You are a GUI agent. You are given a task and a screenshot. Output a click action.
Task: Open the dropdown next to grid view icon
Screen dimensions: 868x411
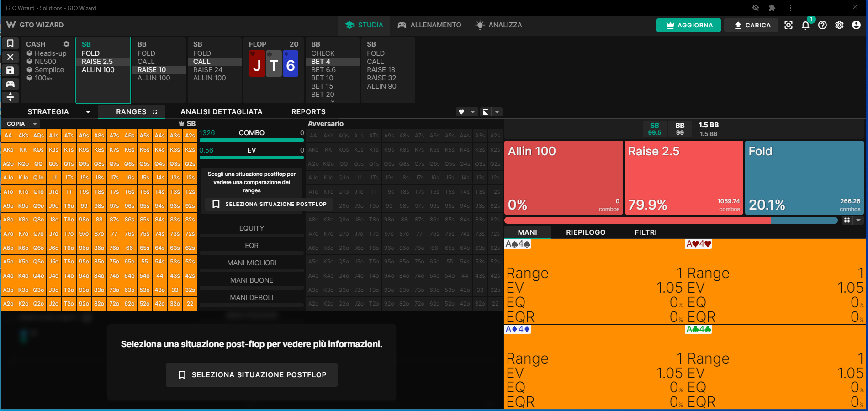click(x=858, y=220)
